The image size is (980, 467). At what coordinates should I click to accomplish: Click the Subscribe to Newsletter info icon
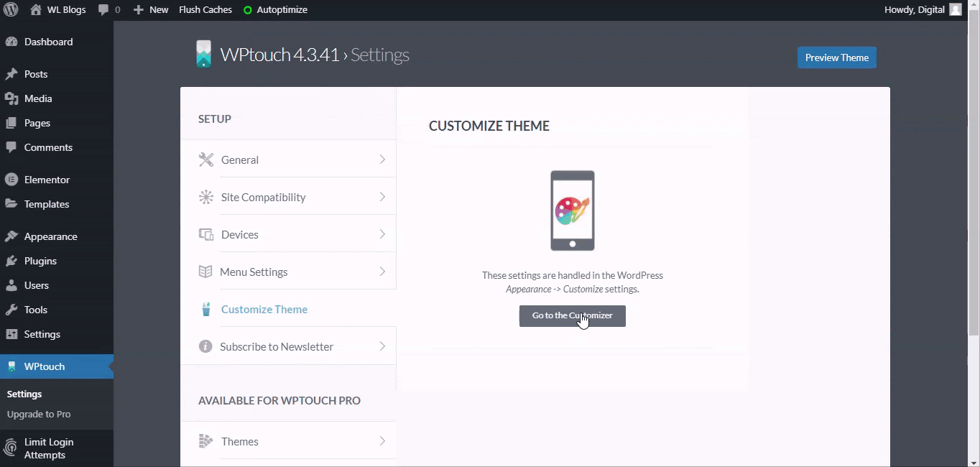coord(205,346)
